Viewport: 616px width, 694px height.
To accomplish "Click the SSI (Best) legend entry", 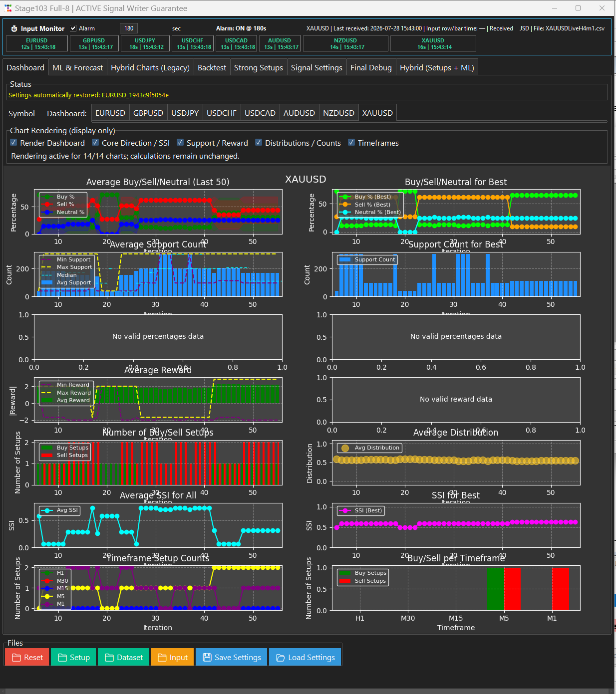I will point(359,510).
